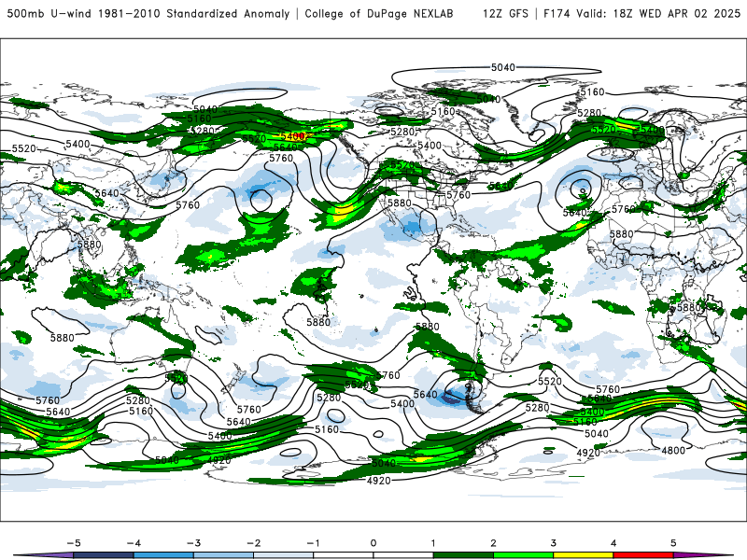Click the pale blue -2 to -1 colorbar segment
This screenshot has height=560, width=747.
point(284,555)
